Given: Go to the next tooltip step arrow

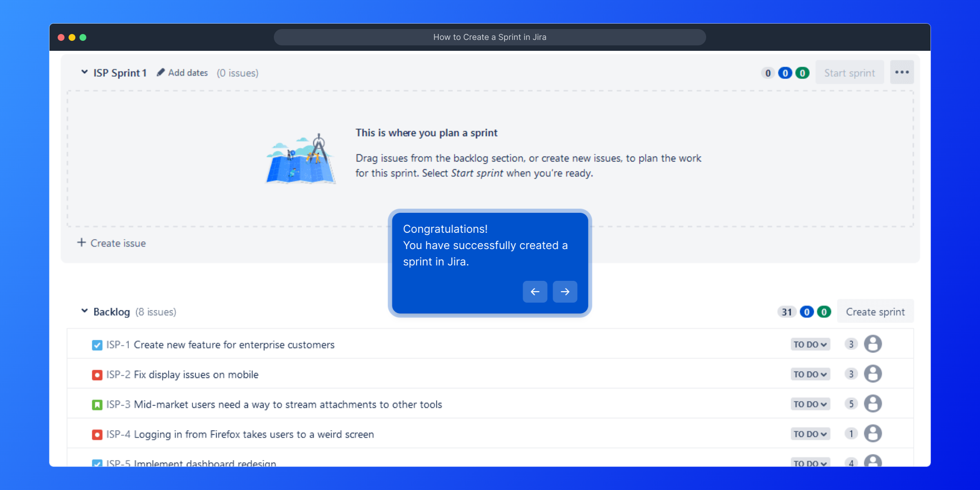Looking at the screenshot, I should tap(564, 292).
